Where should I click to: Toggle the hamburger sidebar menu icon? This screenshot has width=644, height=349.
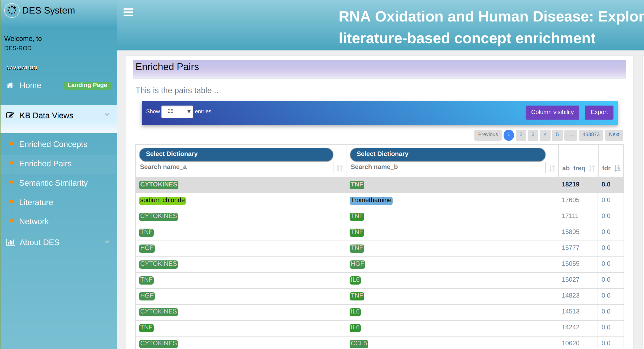click(128, 12)
